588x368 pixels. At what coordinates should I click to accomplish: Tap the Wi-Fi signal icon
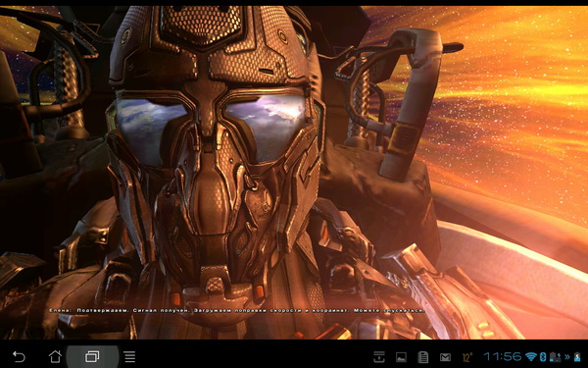click(531, 356)
